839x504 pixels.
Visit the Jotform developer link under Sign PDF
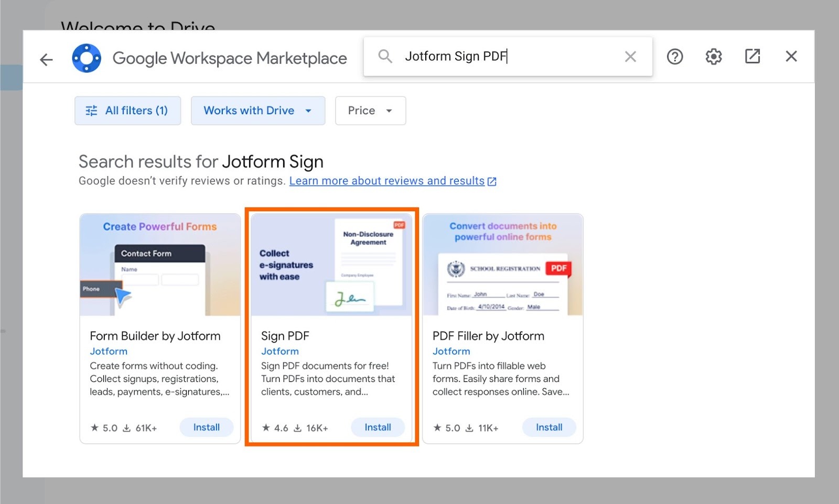280,351
